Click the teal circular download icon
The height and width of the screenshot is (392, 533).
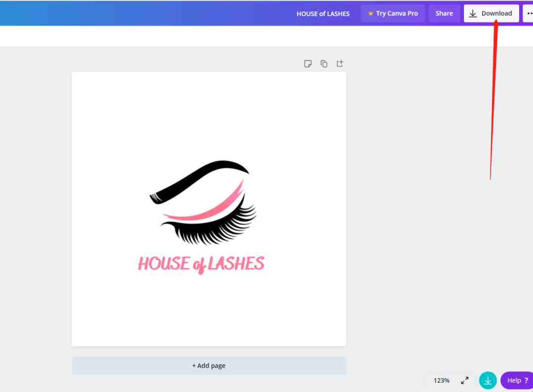[x=488, y=381]
